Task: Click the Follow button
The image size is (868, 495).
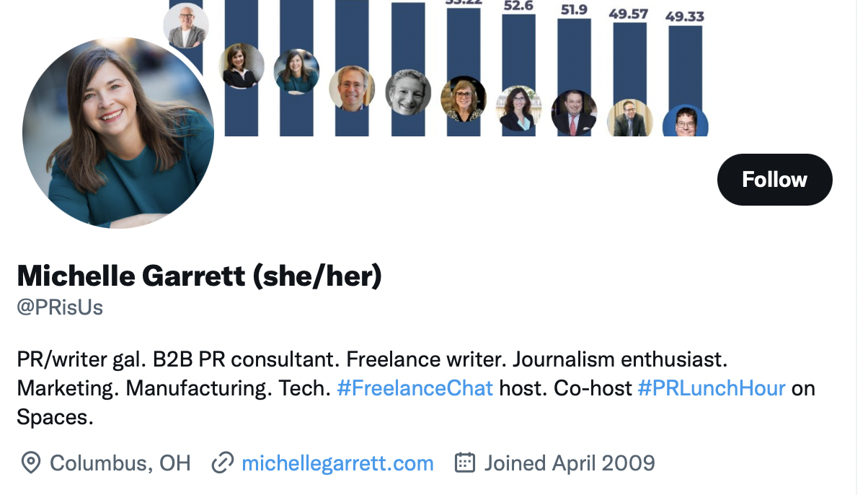Action: (774, 180)
